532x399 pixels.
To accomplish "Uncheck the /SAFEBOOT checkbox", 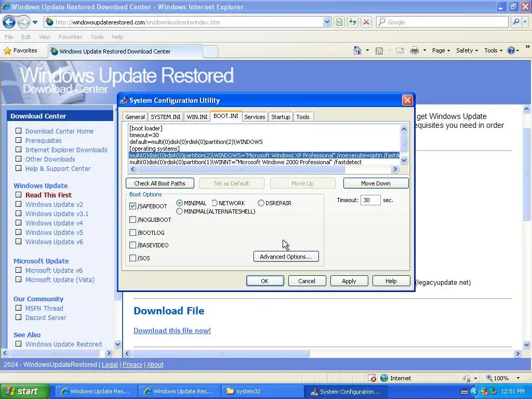I will pos(132,206).
